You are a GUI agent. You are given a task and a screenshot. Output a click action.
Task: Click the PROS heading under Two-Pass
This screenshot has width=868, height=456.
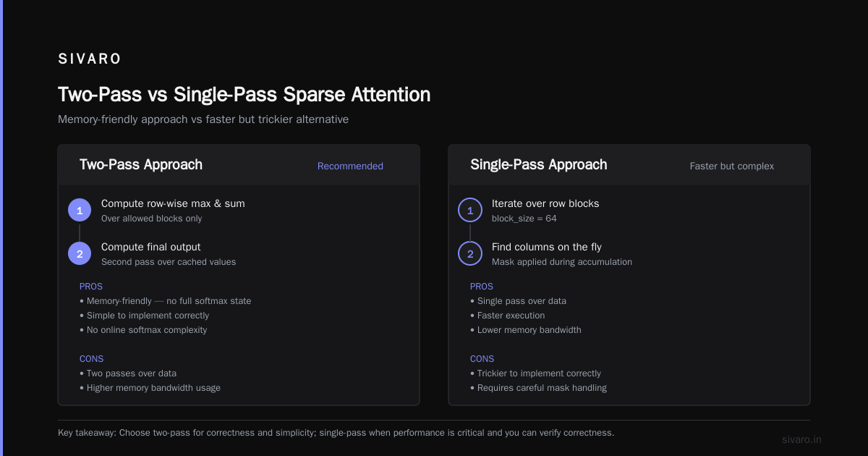click(x=91, y=286)
